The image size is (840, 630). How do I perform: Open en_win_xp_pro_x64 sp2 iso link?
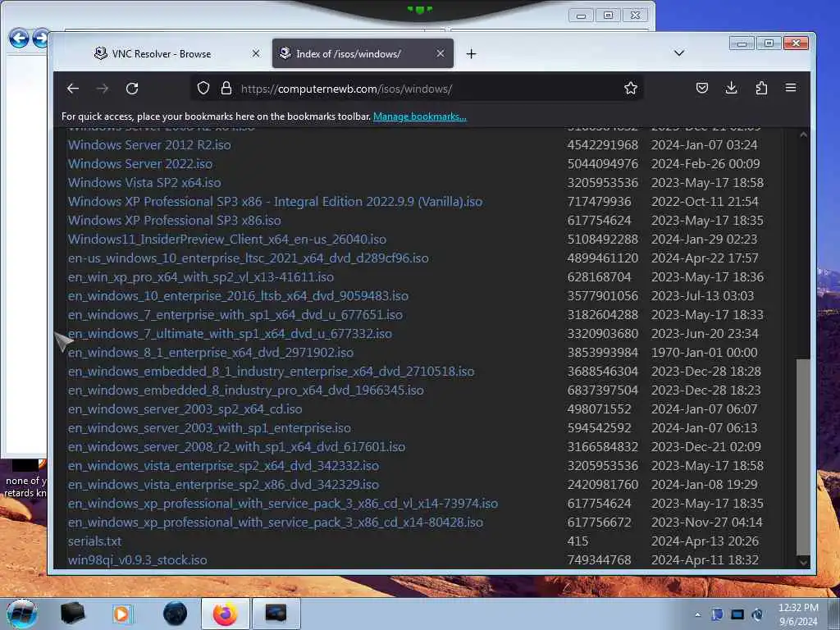(x=201, y=277)
